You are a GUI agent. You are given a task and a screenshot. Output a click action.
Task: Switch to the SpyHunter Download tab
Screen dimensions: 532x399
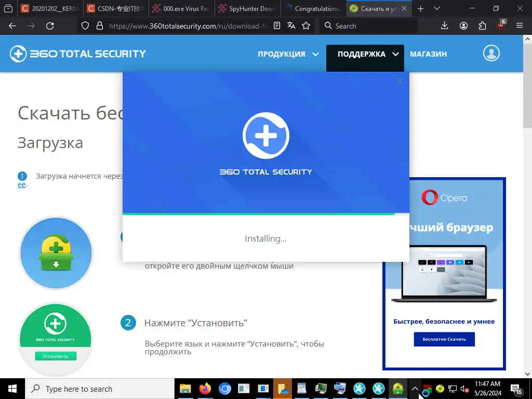[248, 9]
